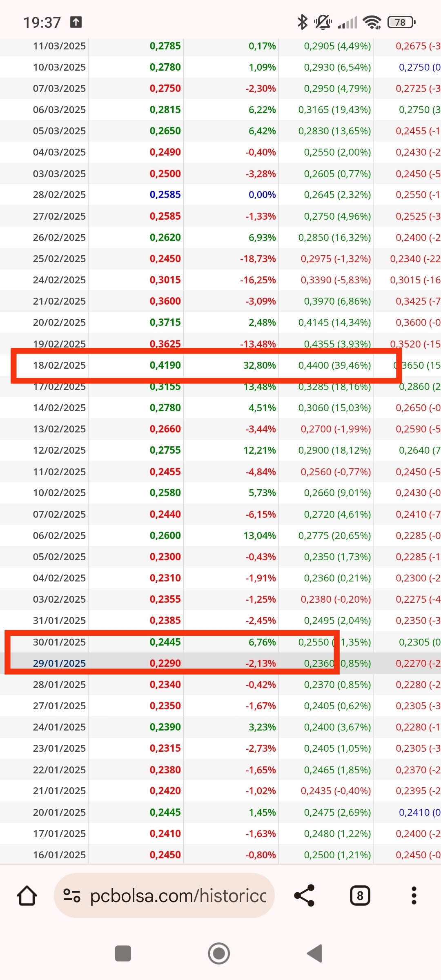Open site settings icon in address bar
441x980 pixels.
point(72,895)
